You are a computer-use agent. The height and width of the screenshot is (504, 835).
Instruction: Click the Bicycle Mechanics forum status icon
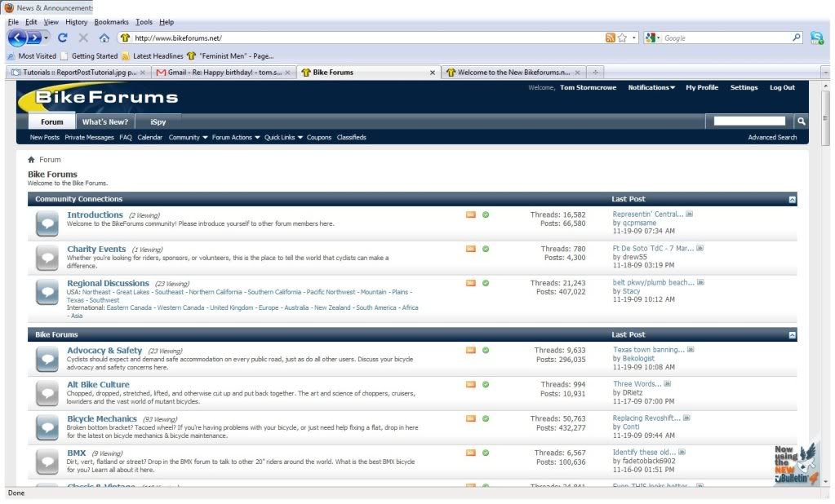click(47, 427)
